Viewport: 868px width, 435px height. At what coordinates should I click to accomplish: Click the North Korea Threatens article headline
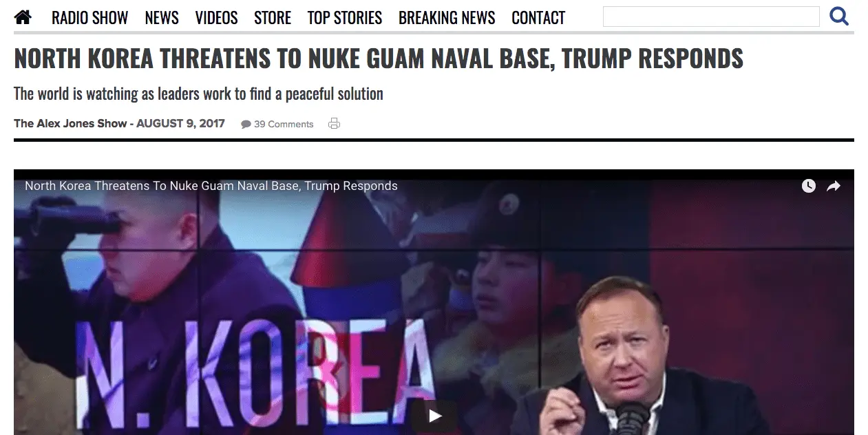[379, 59]
